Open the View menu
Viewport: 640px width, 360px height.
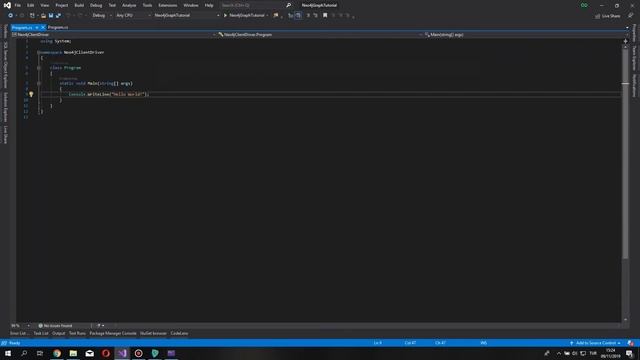(44, 5)
